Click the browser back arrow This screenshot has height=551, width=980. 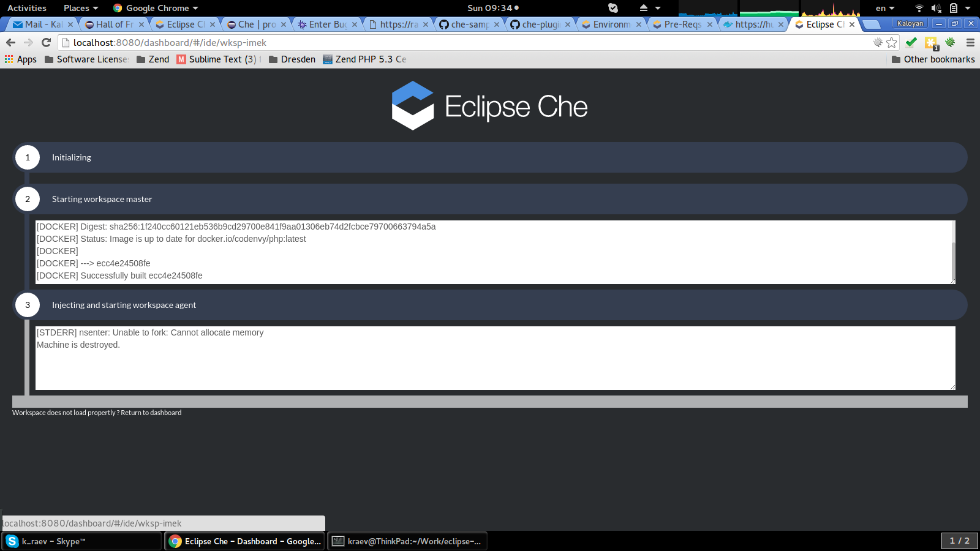pyautogui.click(x=10, y=42)
